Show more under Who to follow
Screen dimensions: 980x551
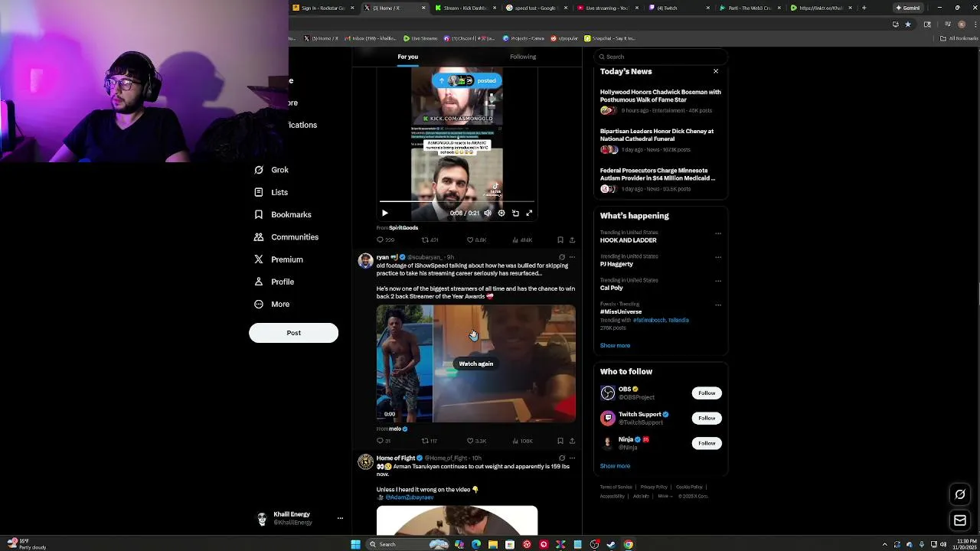coord(615,466)
